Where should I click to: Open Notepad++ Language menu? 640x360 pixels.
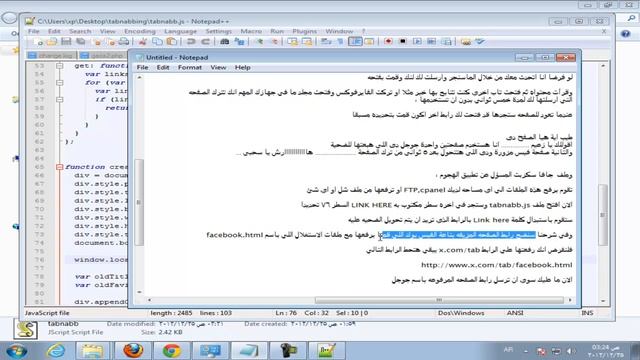pyautogui.click(x=180, y=31)
